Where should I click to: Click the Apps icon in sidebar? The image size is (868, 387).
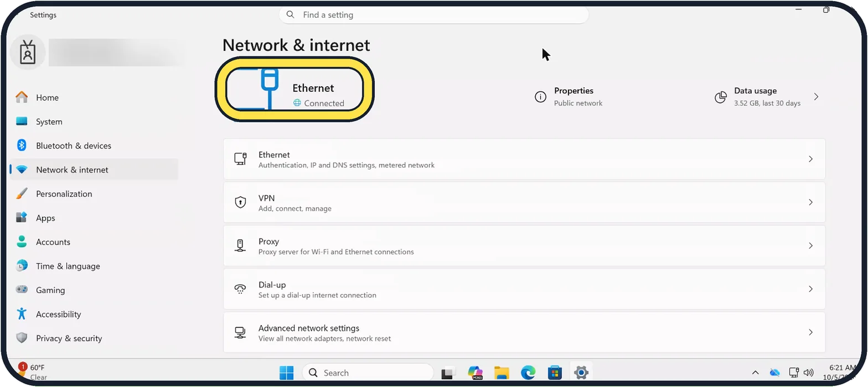pos(22,218)
